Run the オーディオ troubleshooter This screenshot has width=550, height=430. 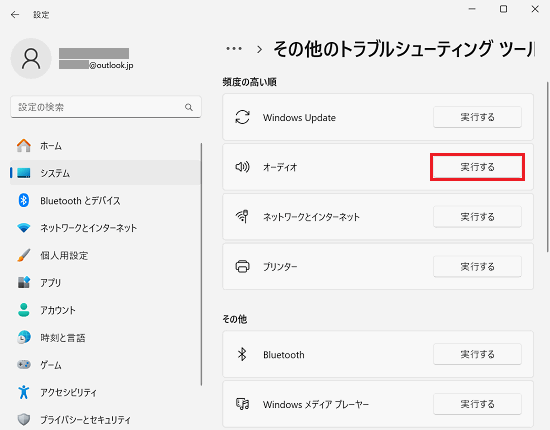pyautogui.click(x=477, y=167)
